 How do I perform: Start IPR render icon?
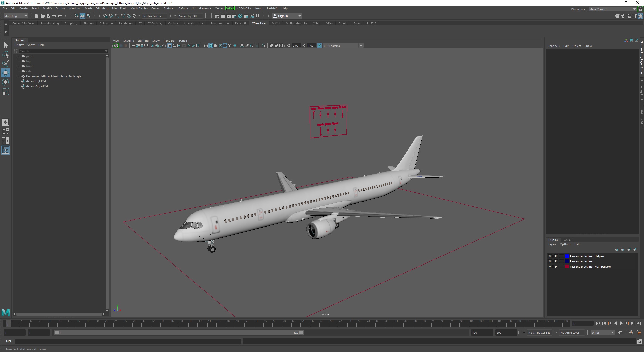[x=228, y=16]
